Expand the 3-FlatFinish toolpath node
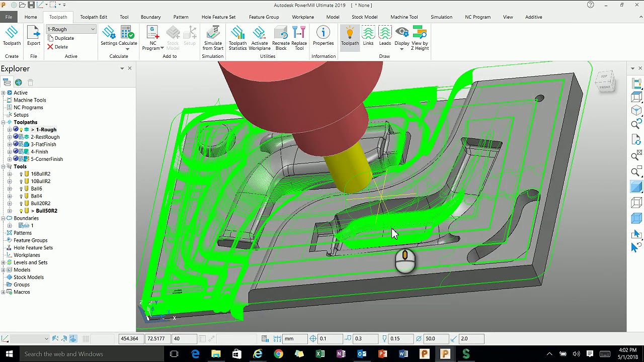The height and width of the screenshot is (362, 644). (9, 144)
